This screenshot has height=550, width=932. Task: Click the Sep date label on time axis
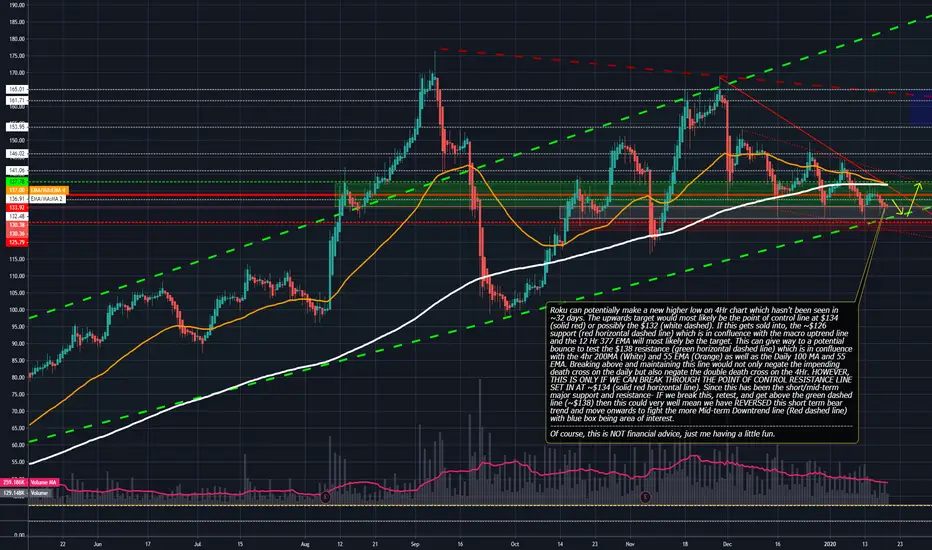415,543
